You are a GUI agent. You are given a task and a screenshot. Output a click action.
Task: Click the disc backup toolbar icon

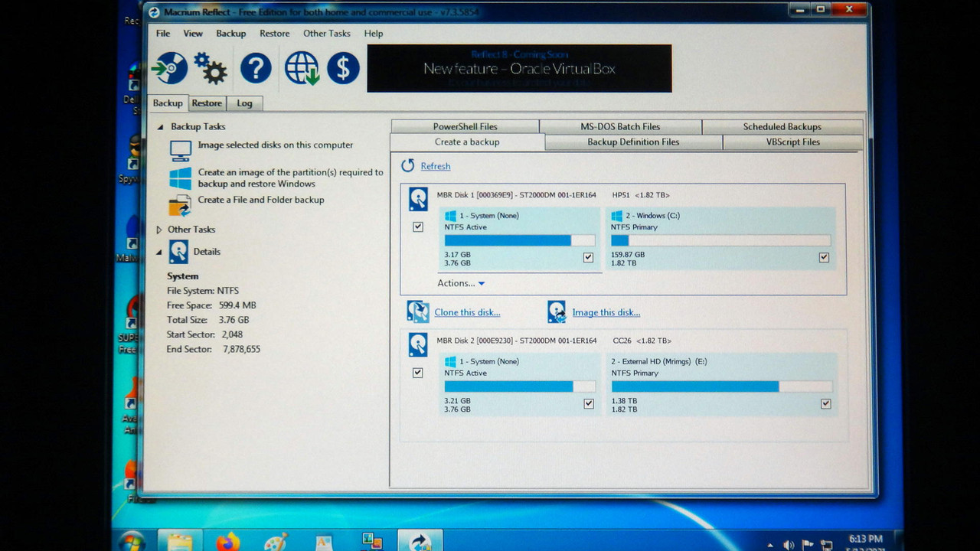[x=170, y=68]
